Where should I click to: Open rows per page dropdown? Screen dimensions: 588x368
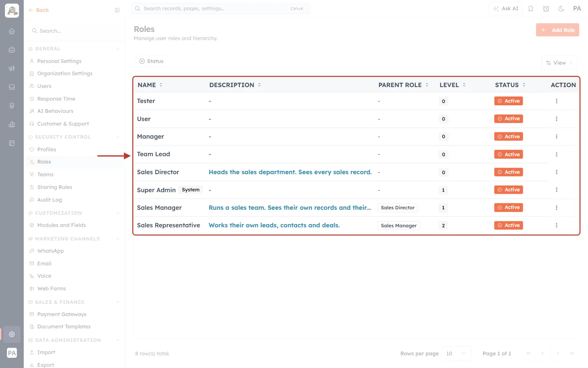point(456,354)
